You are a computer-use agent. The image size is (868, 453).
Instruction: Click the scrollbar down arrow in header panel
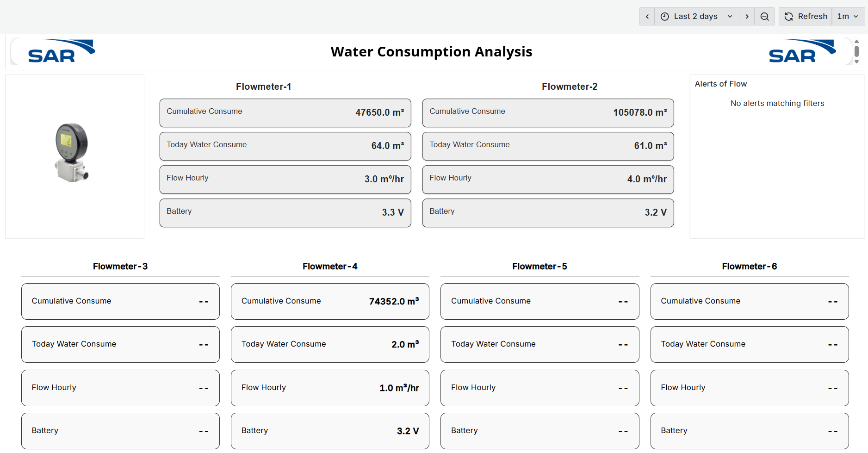(856, 62)
